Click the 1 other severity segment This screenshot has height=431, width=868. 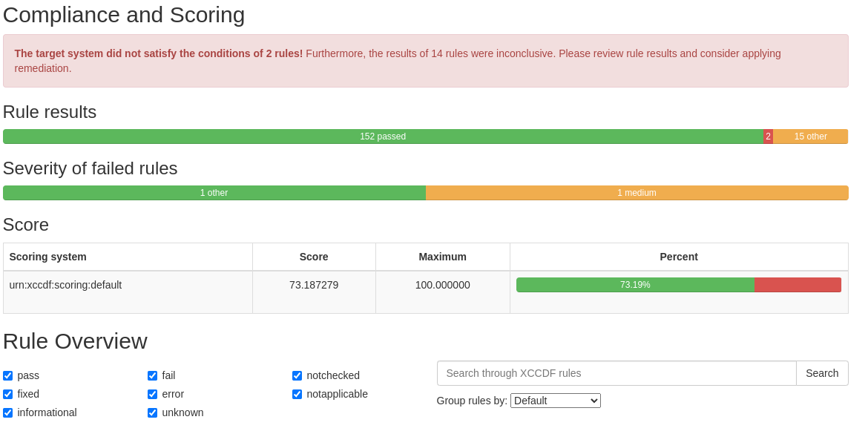click(214, 193)
